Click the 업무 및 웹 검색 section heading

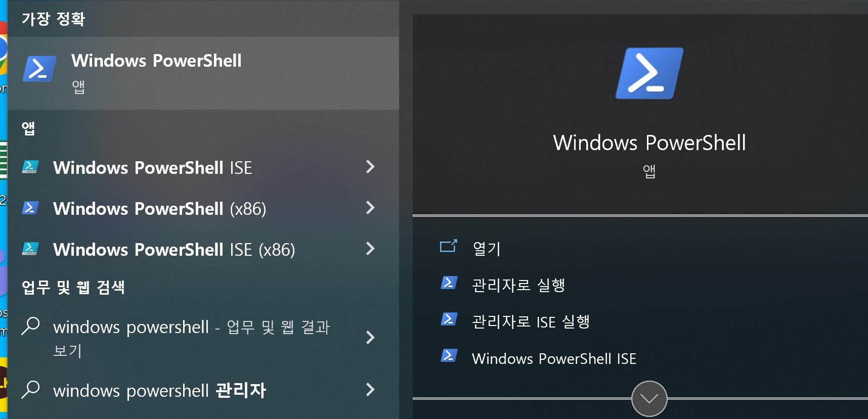(x=73, y=288)
